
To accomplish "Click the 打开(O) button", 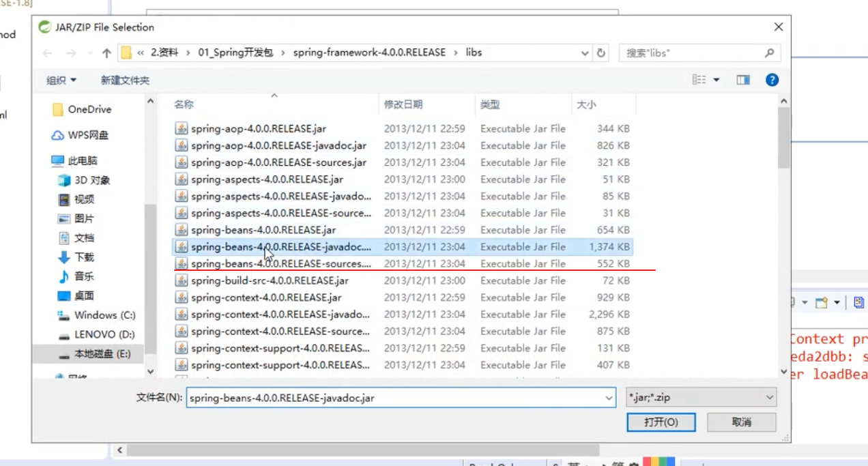I will coord(661,422).
